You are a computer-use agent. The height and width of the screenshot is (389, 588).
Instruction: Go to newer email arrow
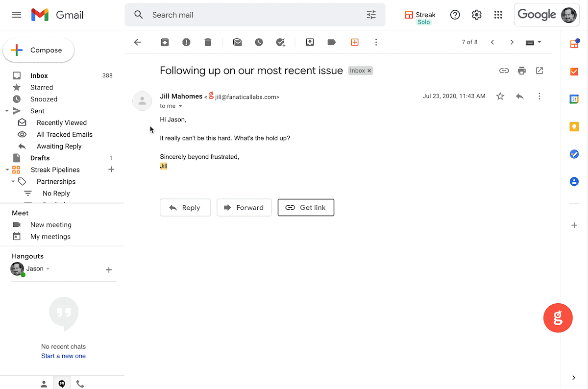(x=492, y=42)
